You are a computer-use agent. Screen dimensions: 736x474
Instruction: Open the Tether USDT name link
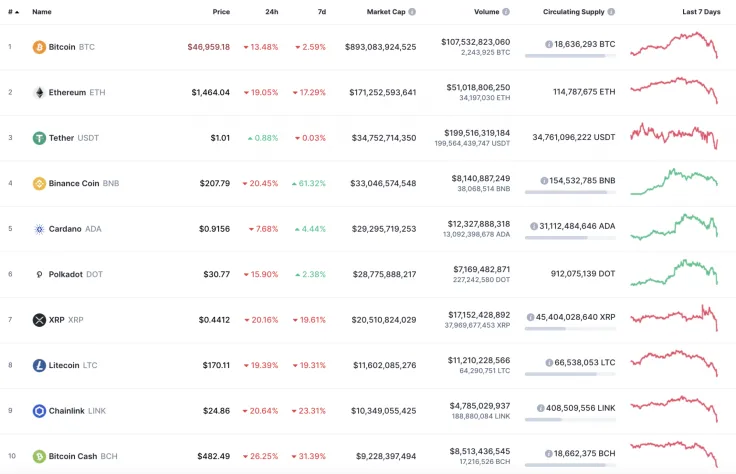click(74, 138)
